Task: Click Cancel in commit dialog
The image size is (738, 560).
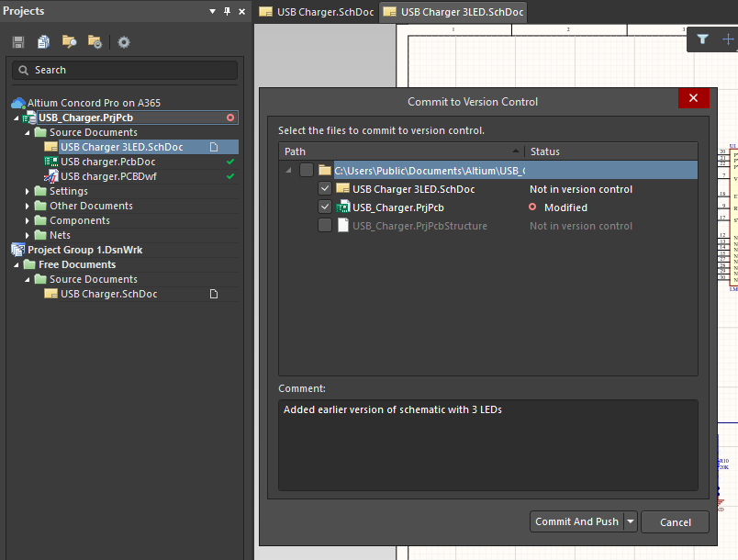Action: [x=675, y=522]
